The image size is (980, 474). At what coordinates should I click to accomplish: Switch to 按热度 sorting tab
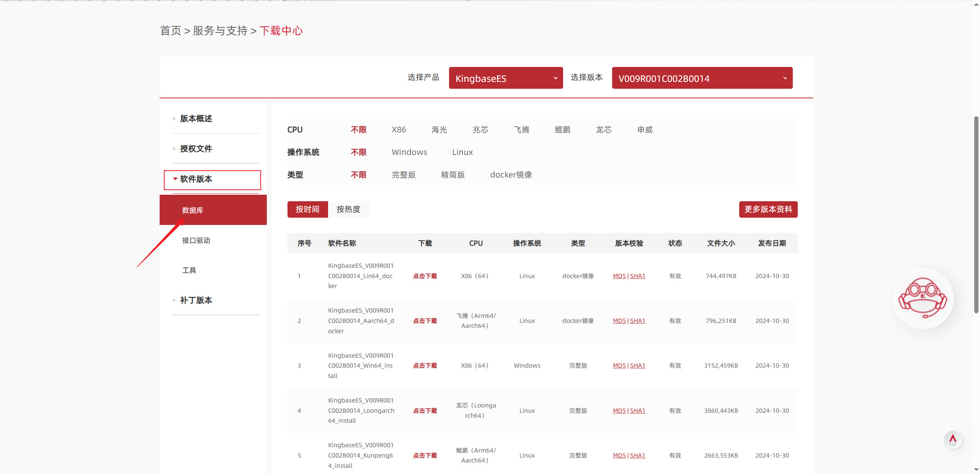tap(348, 209)
